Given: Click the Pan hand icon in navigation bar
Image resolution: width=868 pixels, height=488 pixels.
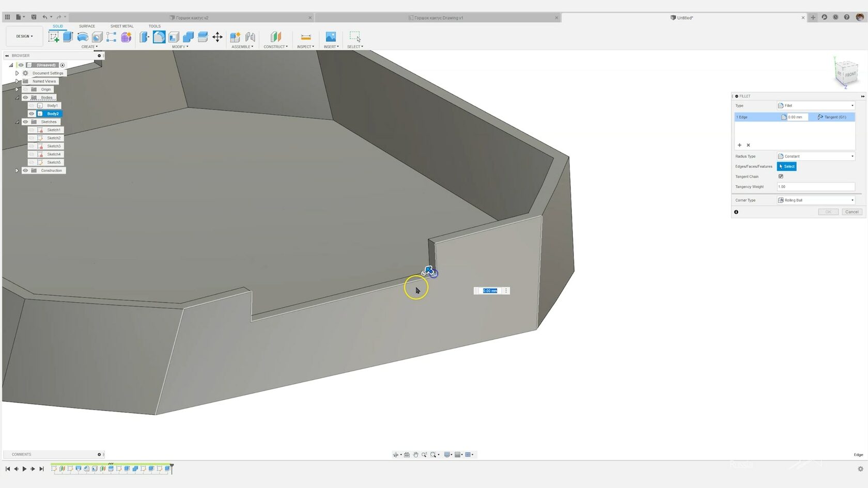Looking at the screenshot, I should pyautogui.click(x=415, y=454).
